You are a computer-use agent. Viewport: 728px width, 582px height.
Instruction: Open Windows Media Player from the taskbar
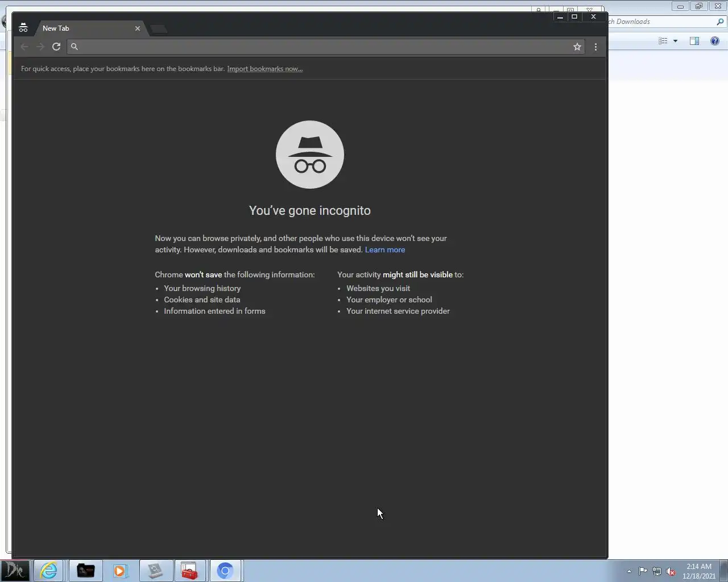tap(120, 571)
